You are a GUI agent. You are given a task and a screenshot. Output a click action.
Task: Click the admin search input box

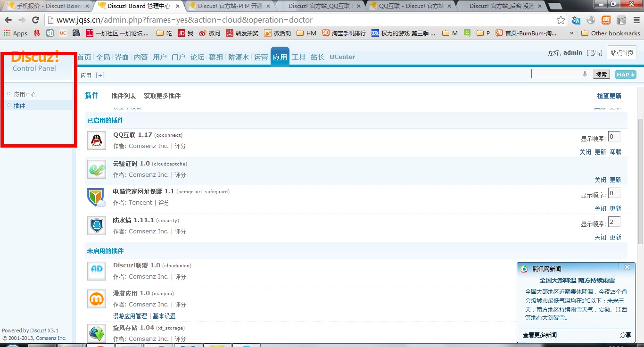pos(560,74)
